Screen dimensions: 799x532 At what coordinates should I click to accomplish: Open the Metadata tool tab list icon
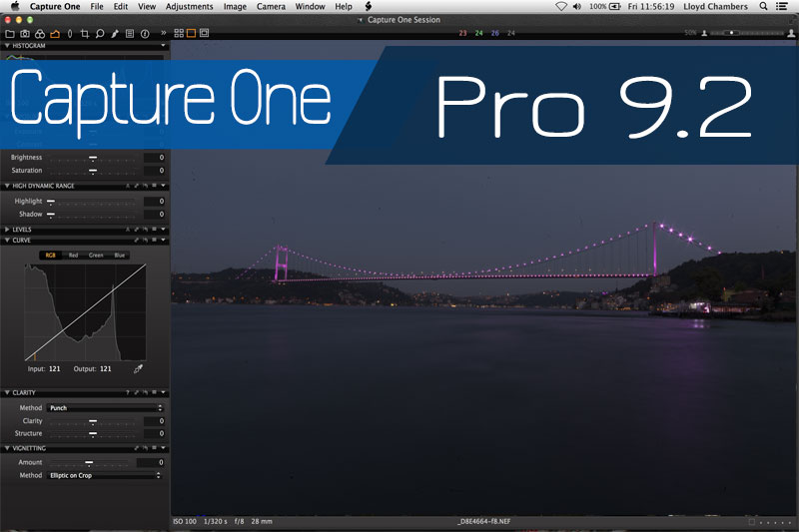[130, 34]
